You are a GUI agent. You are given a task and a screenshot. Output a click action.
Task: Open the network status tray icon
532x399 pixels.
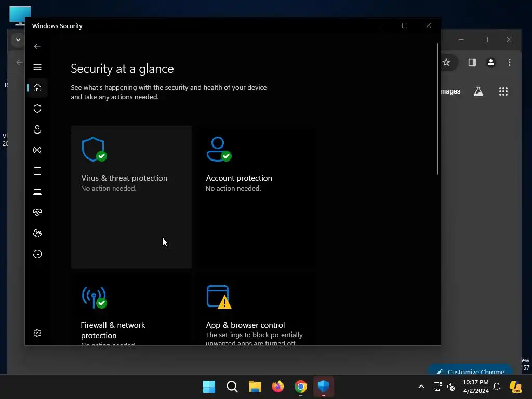point(437,387)
